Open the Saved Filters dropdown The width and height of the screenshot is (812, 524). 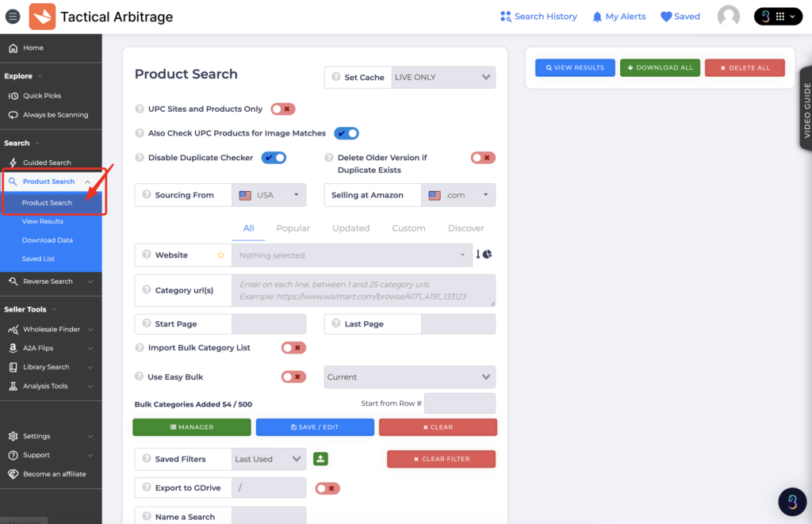pyautogui.click(x=269, y=459)
